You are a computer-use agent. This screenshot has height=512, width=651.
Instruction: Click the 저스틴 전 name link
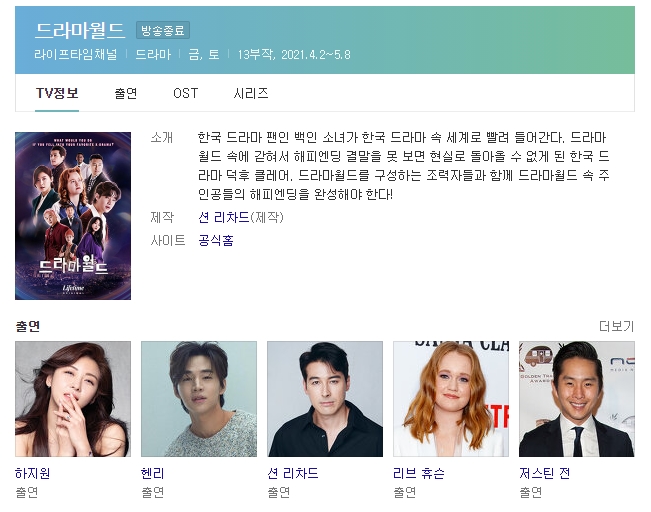(545, 473)
